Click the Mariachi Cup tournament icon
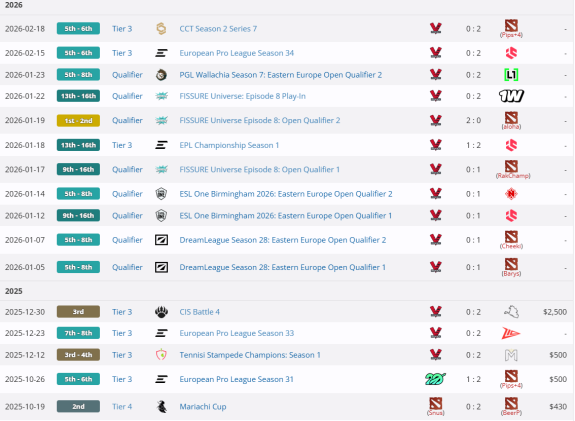The image size is (575, 421). coord(161,407)
